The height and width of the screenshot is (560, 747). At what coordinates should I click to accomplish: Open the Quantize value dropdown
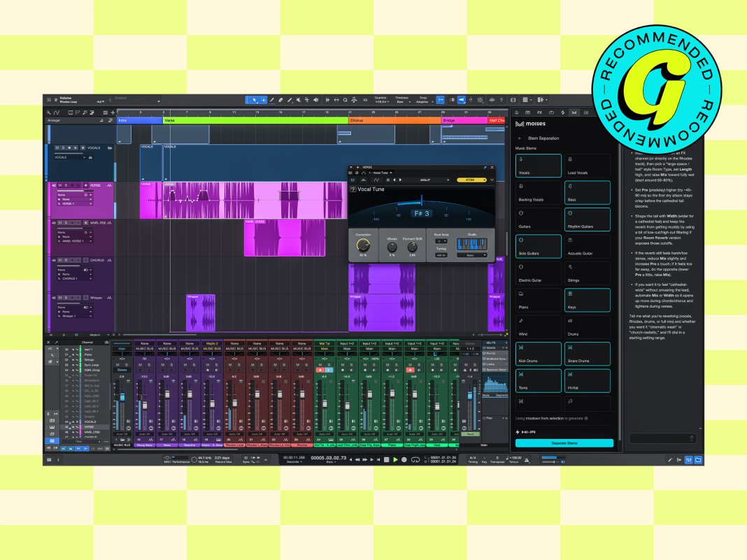pyautogui.click(x=381, y=101)
